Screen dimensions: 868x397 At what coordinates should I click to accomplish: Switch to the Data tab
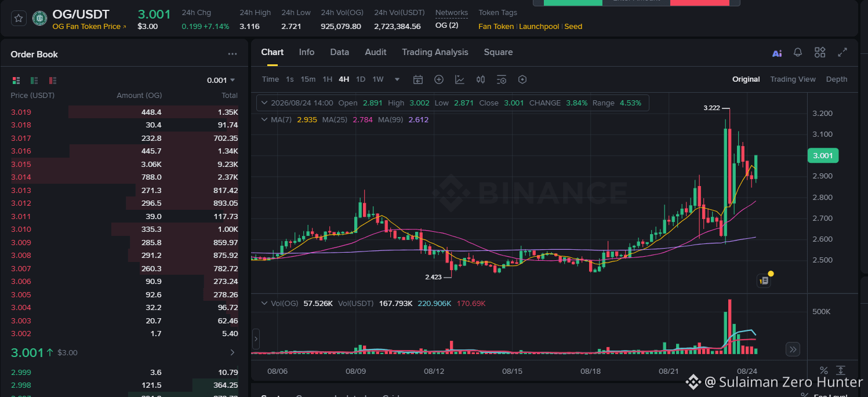click(340, 52)
